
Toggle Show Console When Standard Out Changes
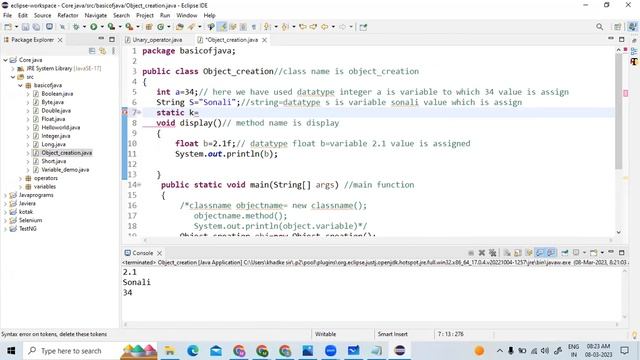pyautogui.click(x=540, y=253)
